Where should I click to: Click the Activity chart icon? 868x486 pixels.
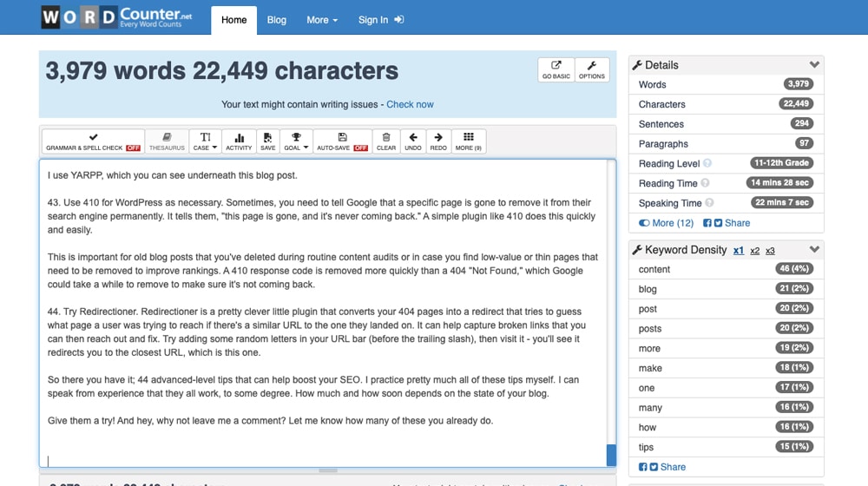(x=239, y=141)
